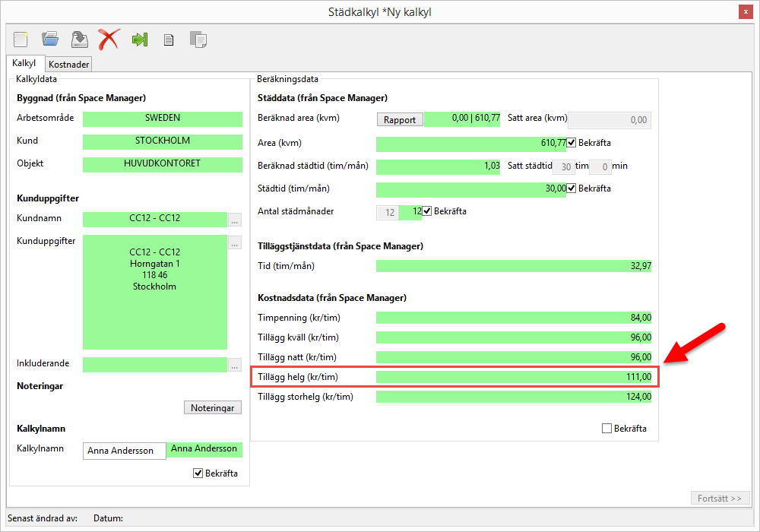Uncheck Bekräfta next to Area (kvm)

point(572,143)
